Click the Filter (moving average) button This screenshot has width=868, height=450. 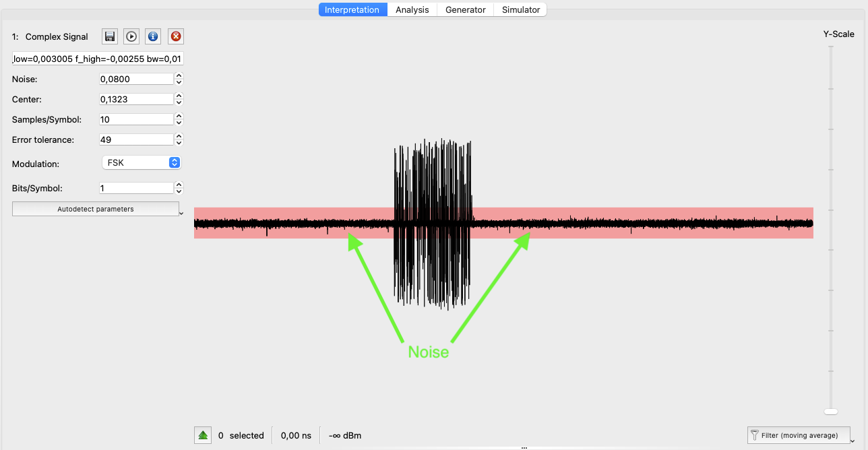pos(799,435)
